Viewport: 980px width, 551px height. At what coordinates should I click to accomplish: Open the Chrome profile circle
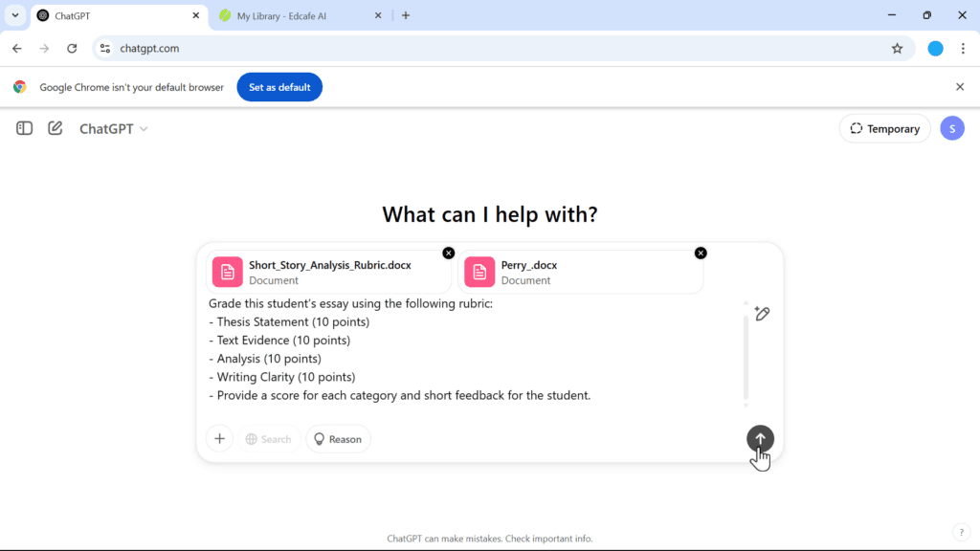coord(935,48)
